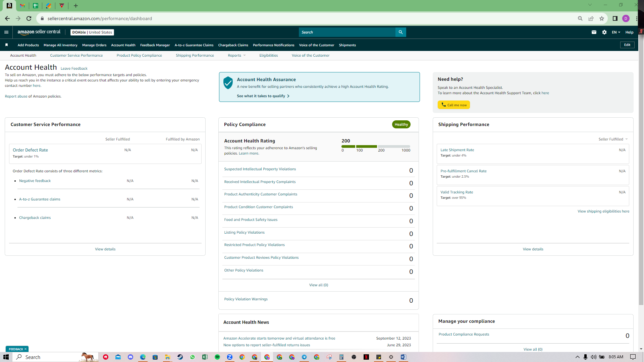Click the Healthy status badge
The height and width of the screenshot is (362, 644).
(x=401, y=124)
